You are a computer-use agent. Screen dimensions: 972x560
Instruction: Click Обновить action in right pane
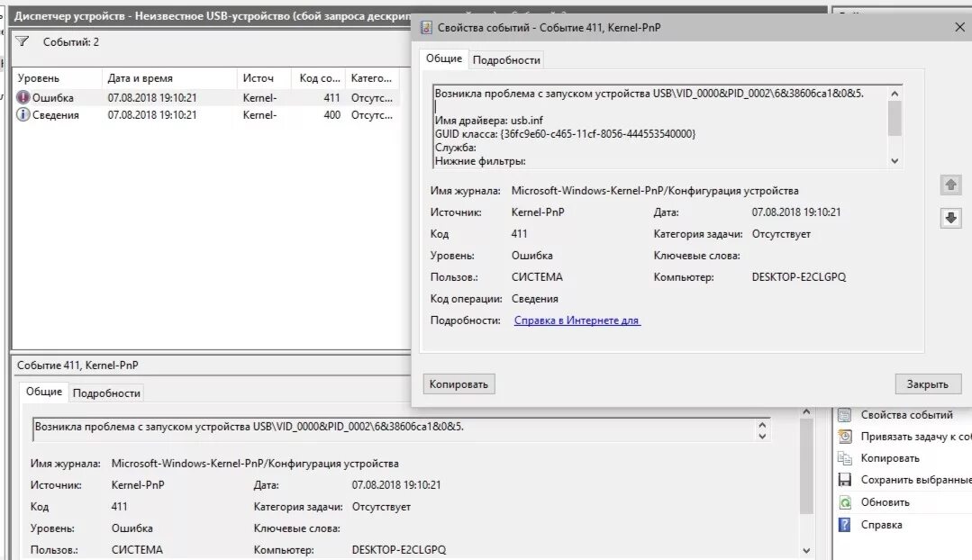tap(885, 502)
